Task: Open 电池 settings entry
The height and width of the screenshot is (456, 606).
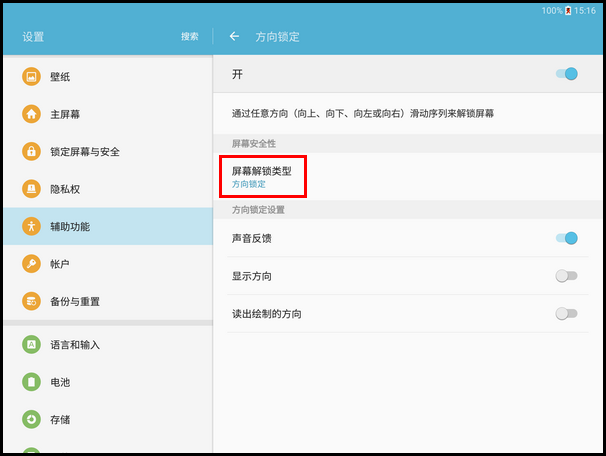Action: click(x=108, y=382)
